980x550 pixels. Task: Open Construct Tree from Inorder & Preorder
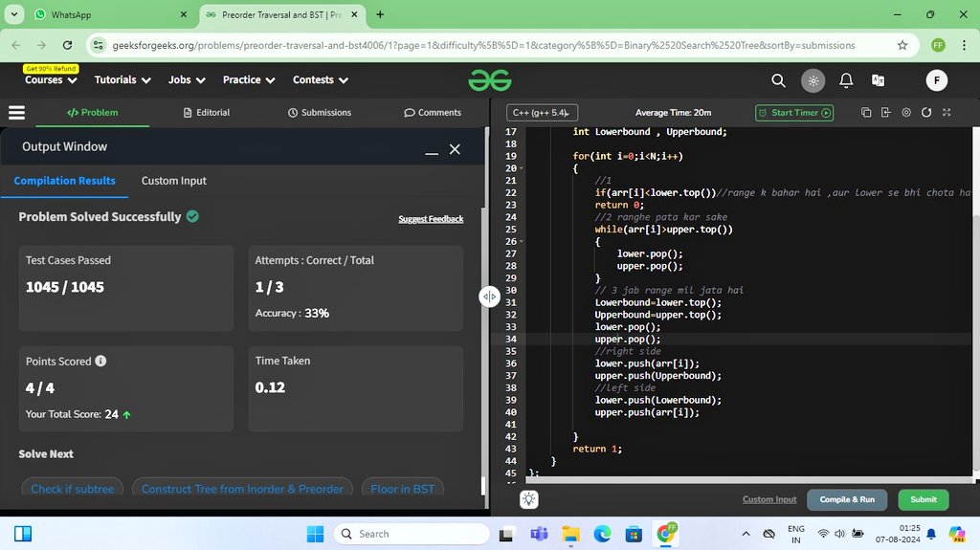pos(242,488)
